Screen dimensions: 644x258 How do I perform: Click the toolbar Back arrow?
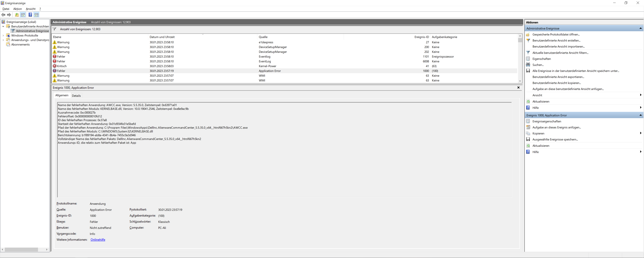[3, 15]
